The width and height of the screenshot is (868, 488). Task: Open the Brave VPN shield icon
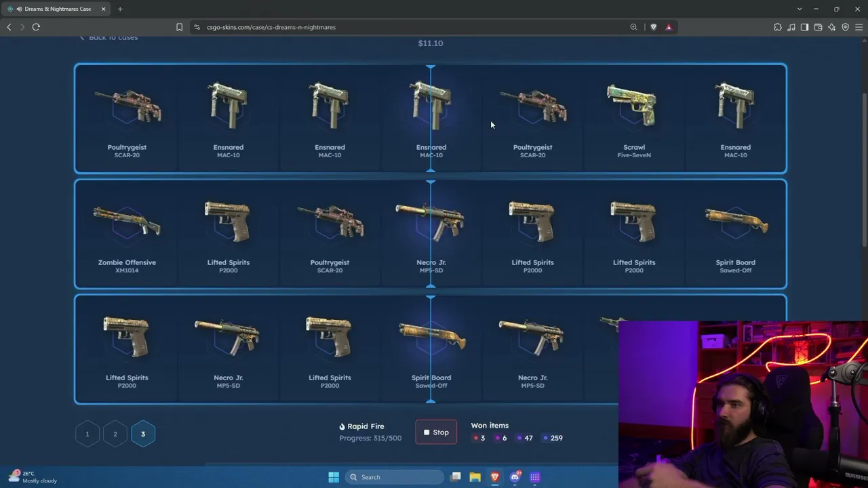(845, 27)
